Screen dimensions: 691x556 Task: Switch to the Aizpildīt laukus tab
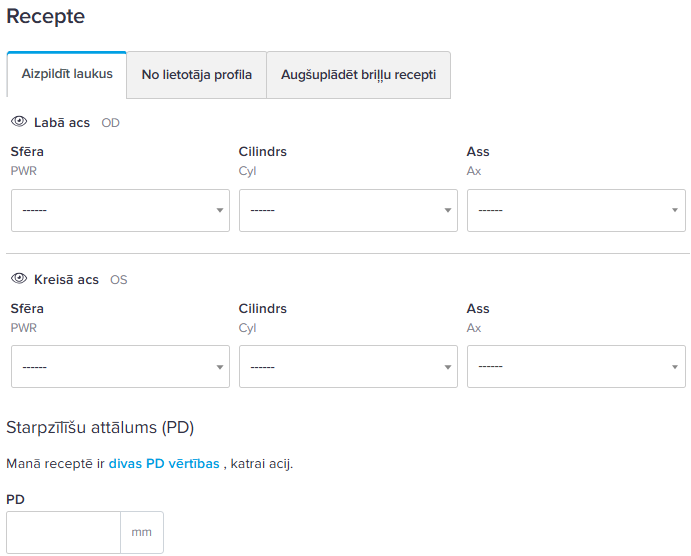click(x=67, y=74)
